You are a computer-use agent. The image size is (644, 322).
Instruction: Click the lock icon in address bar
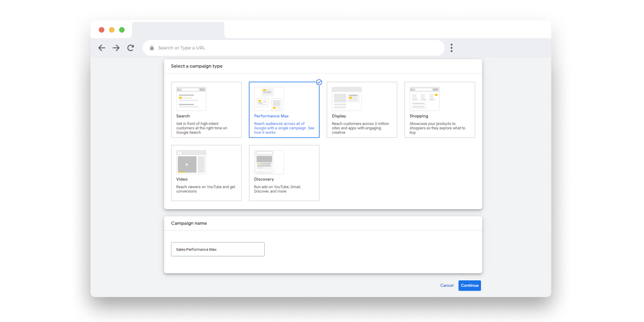152,48
